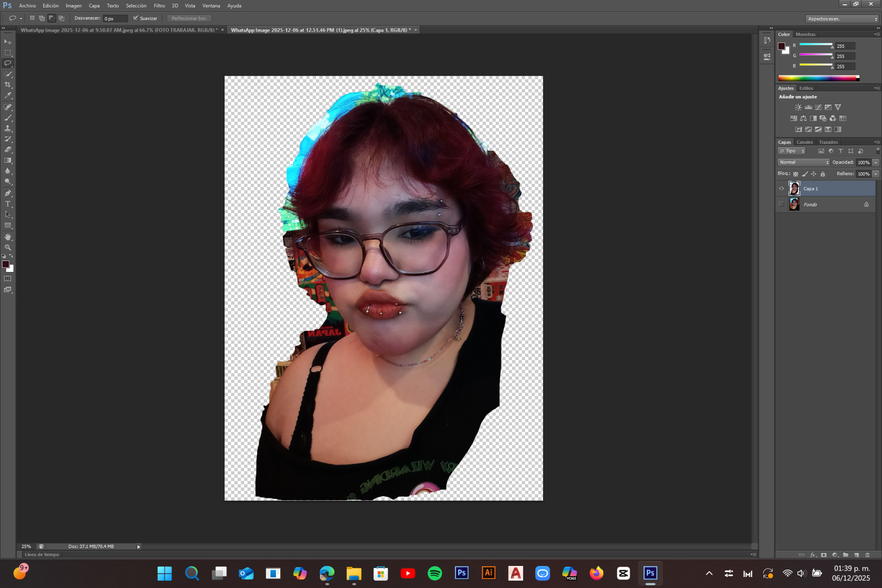The width and height of the screenshot is (882, 588).
Task: Select the Horizontal Type tool
Action: point(8,204)
